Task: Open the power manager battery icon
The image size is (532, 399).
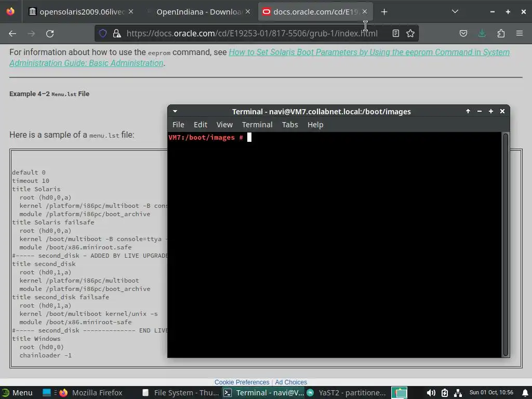Action: pyautogui.click(x=445, y=393)
